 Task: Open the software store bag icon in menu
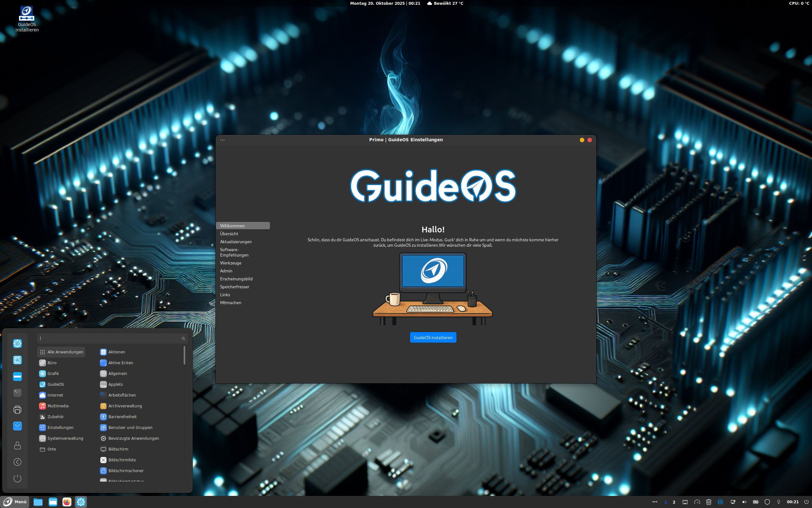tap(17, 426)
